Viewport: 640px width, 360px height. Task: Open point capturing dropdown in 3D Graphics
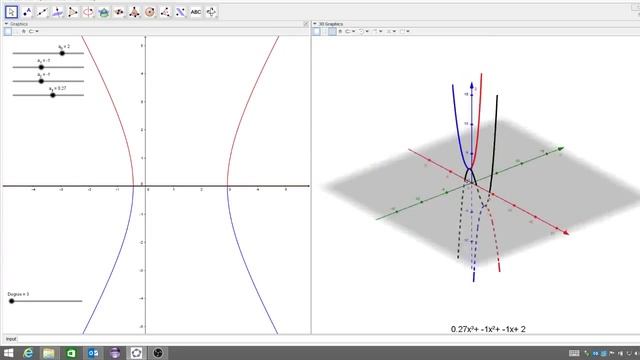[350, 31]
